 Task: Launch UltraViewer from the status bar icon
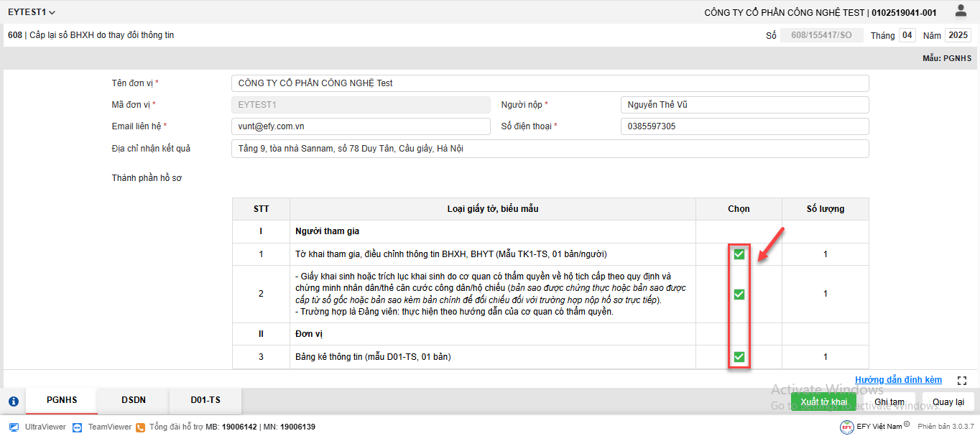[x=14, y=427]
